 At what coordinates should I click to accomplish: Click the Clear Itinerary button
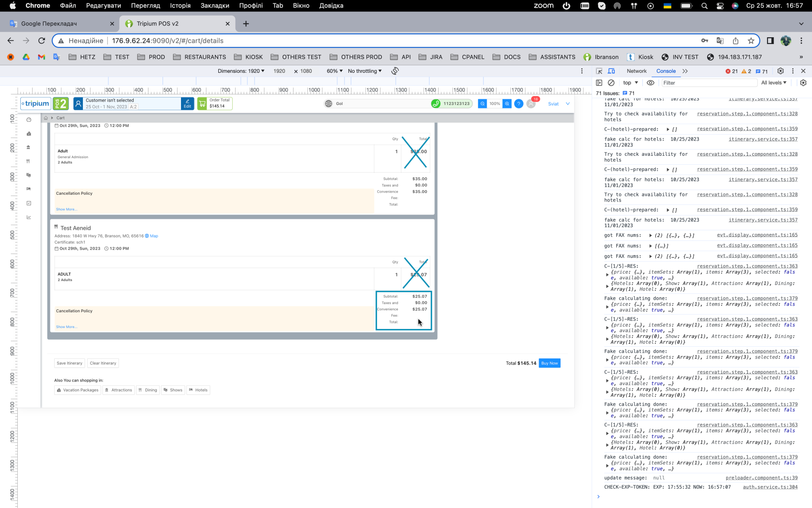[103, 363]
